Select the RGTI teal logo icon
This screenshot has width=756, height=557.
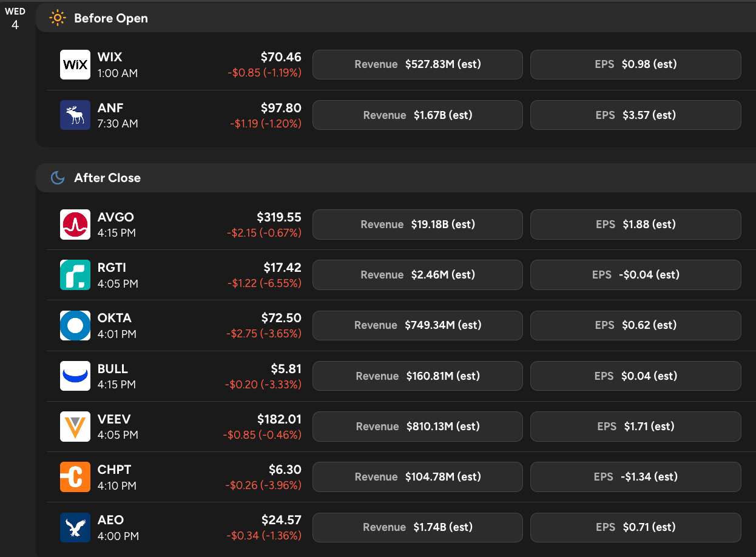point(75,275)
